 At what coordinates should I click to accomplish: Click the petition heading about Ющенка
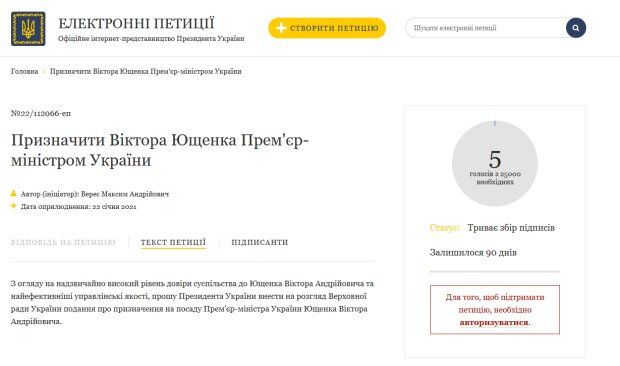tap(160, 150)
